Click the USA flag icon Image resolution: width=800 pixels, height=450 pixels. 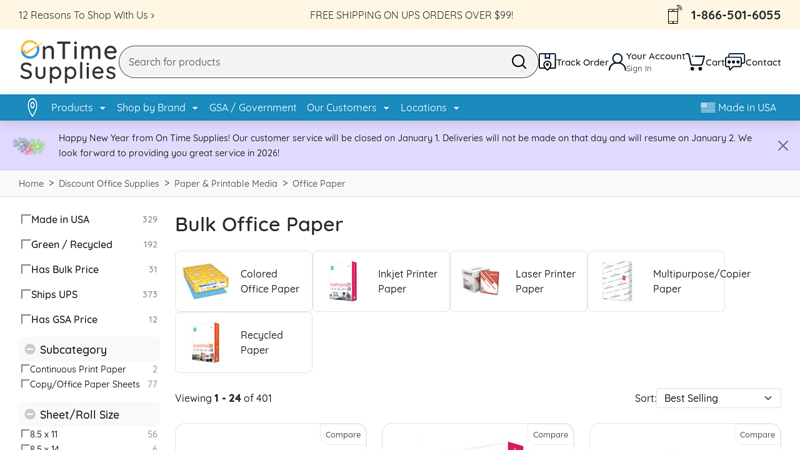click(x=708, y=108)
